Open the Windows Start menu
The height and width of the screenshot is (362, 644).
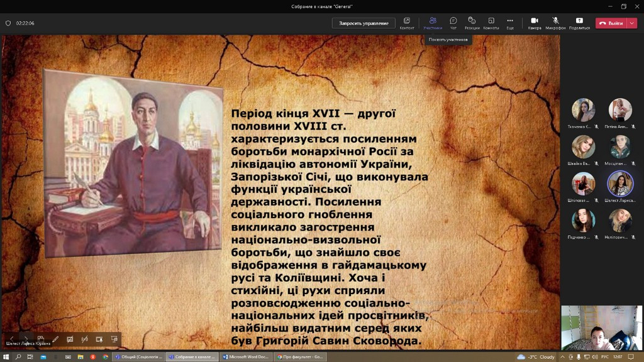pos(6,357)
